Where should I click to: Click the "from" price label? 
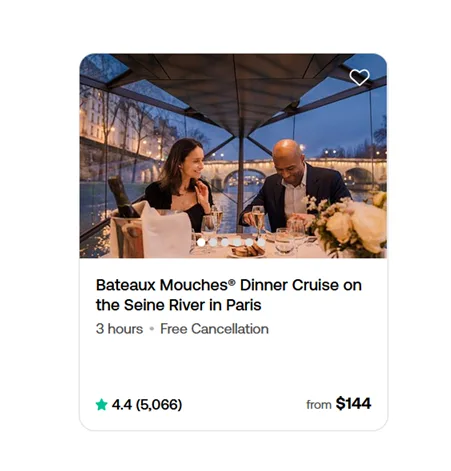click(x=319, y=405)
